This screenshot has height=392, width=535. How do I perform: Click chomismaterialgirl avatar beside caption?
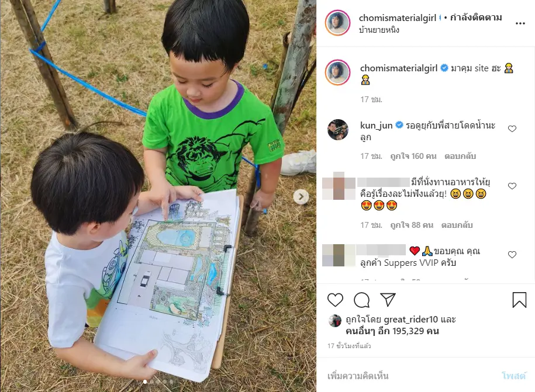pos(337,72)
